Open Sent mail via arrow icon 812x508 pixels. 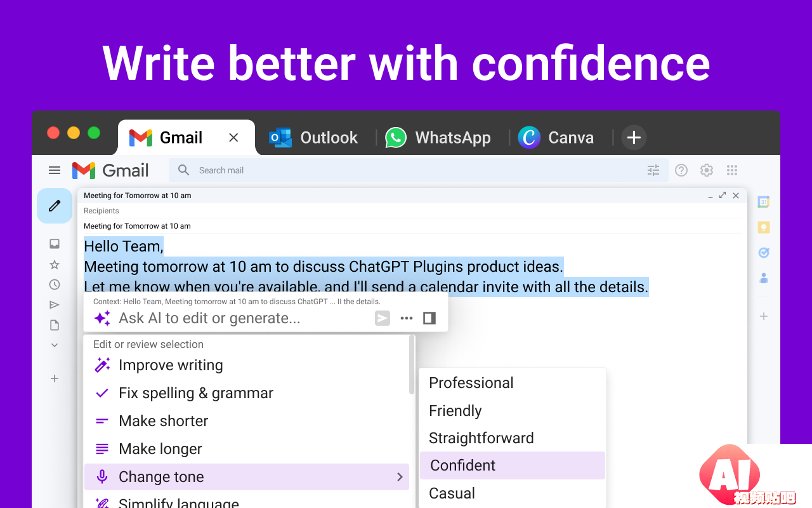[55, 305]
